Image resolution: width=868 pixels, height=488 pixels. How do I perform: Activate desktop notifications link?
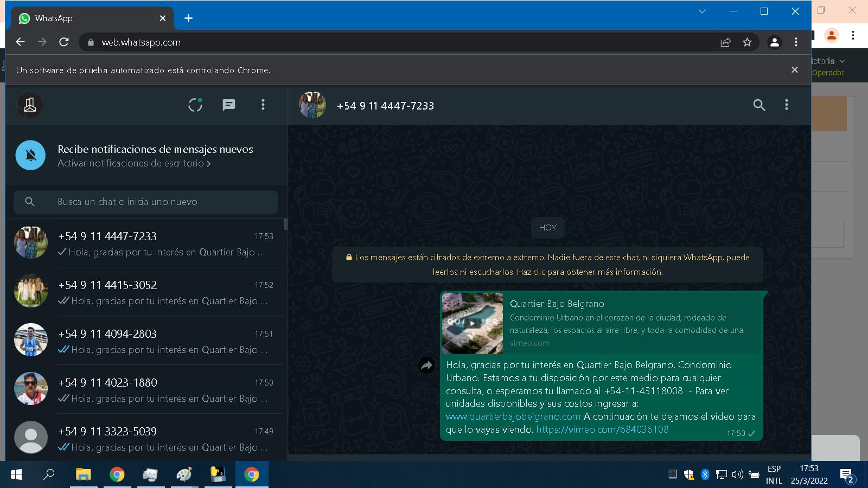click(x=134, y=163)
